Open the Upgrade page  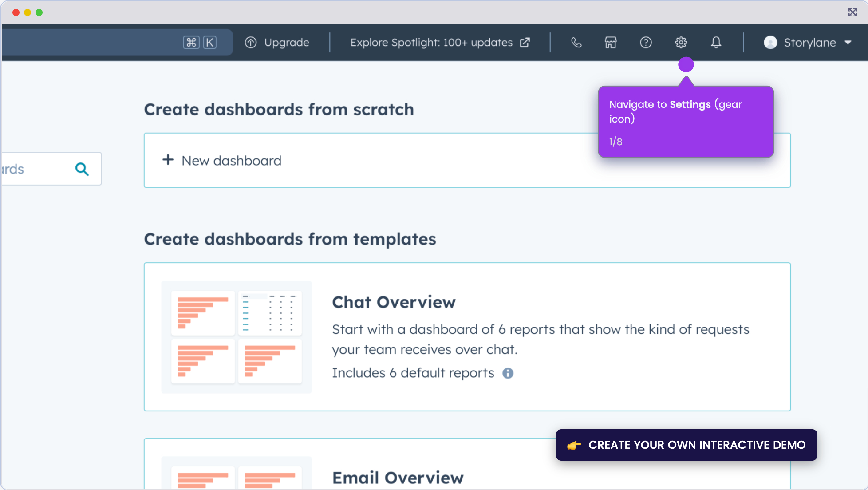point(286,42)
